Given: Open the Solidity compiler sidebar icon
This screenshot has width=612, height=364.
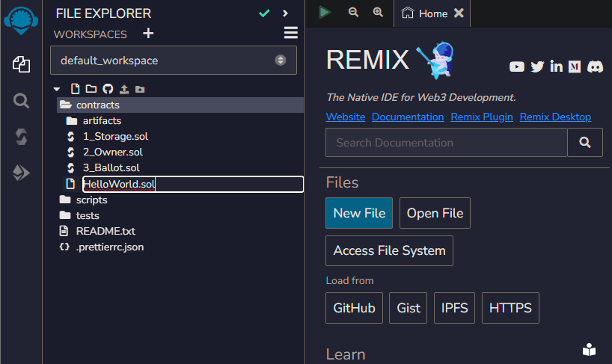Looking at the screenshot, I should [x=21, y=137].
